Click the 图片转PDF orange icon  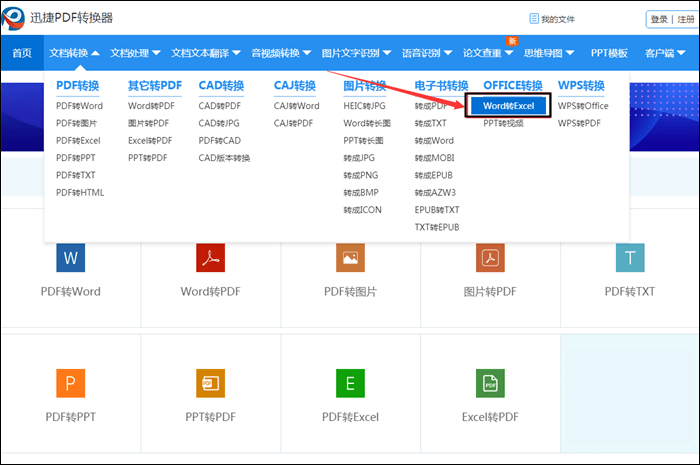[x=490, y=258]
